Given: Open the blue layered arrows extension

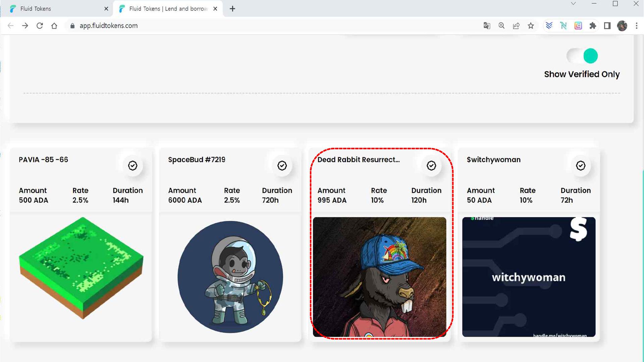Looking at the screenshot, I should pos(549,26).
